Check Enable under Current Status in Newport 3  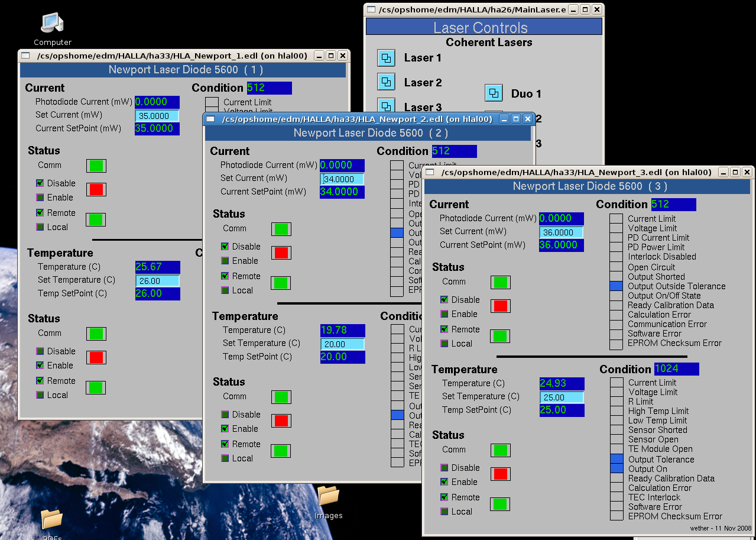point(444,314)
